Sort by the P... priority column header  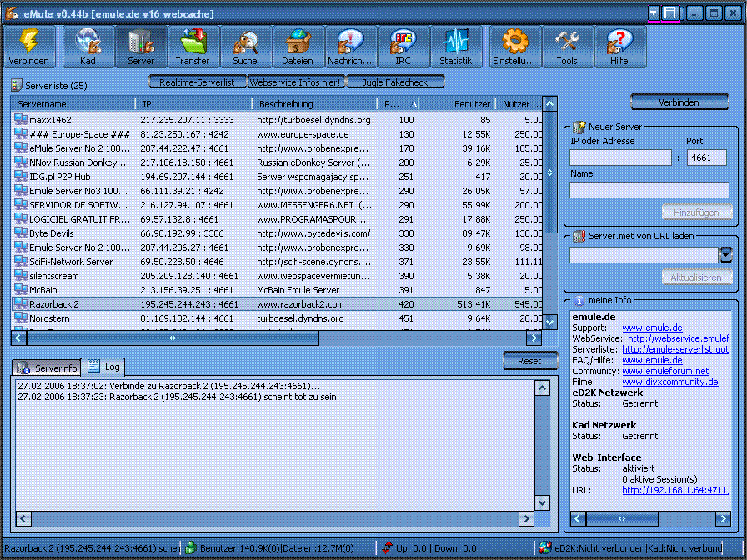point(399,104)
